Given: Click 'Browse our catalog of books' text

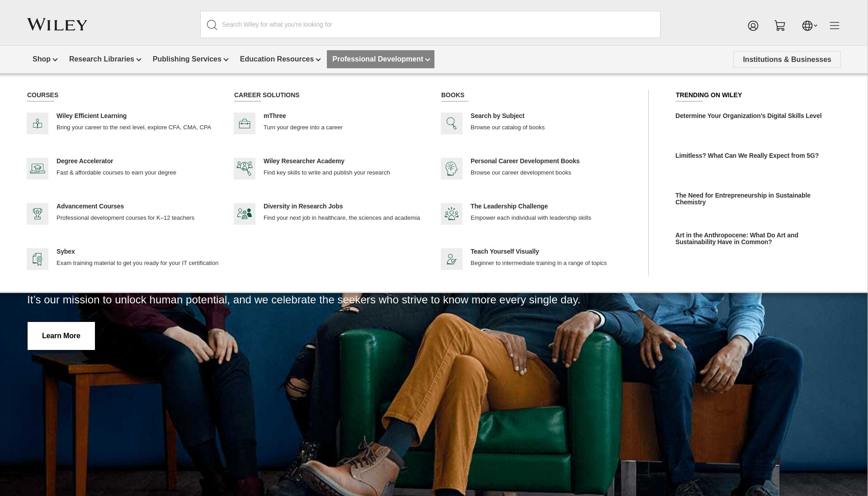Looking at the screenshot, I should tap(507, 128).
